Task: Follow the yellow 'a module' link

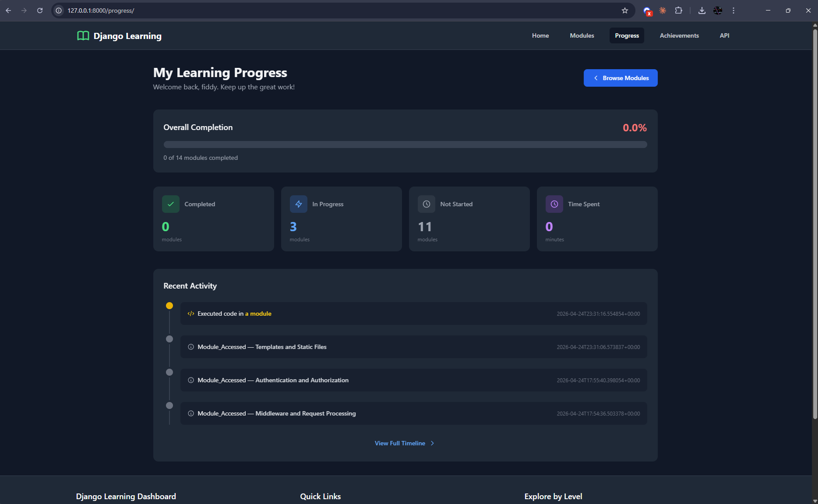Action: point(258,314)
